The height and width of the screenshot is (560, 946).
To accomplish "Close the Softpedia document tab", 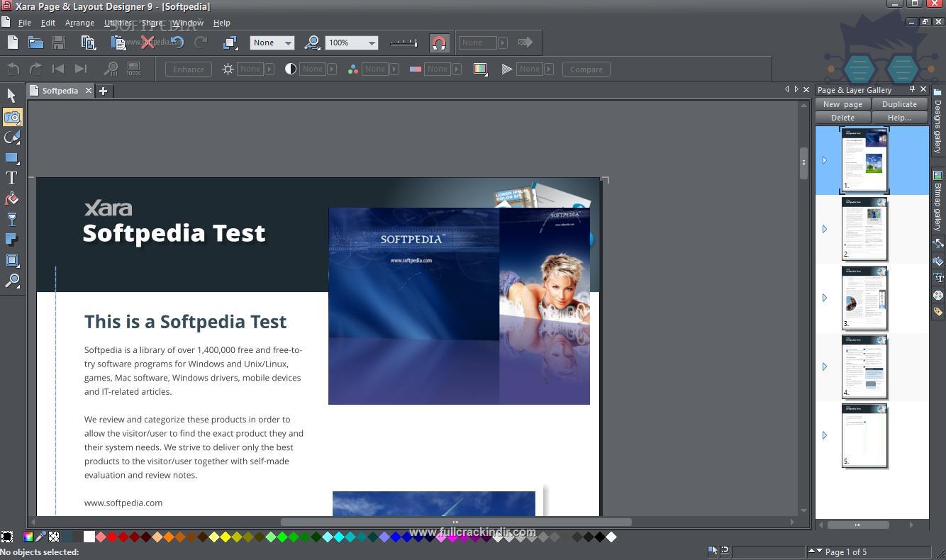I will (89, 91).
